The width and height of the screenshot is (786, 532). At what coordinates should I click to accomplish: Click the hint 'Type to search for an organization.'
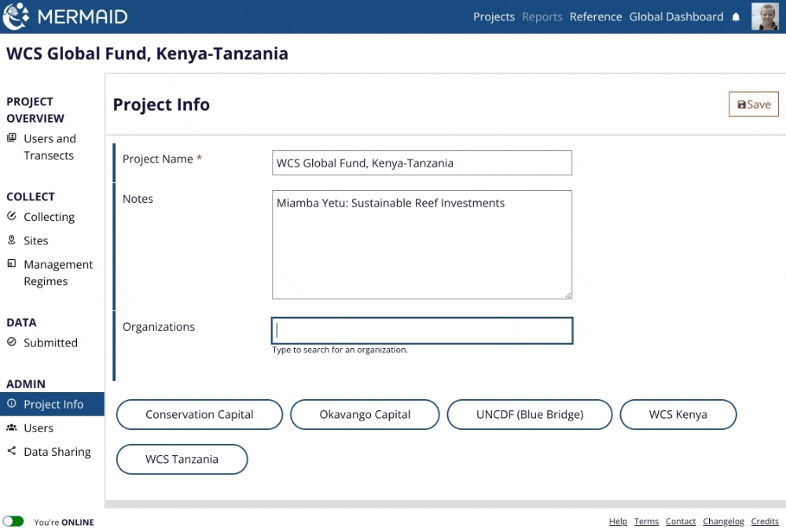340,350
